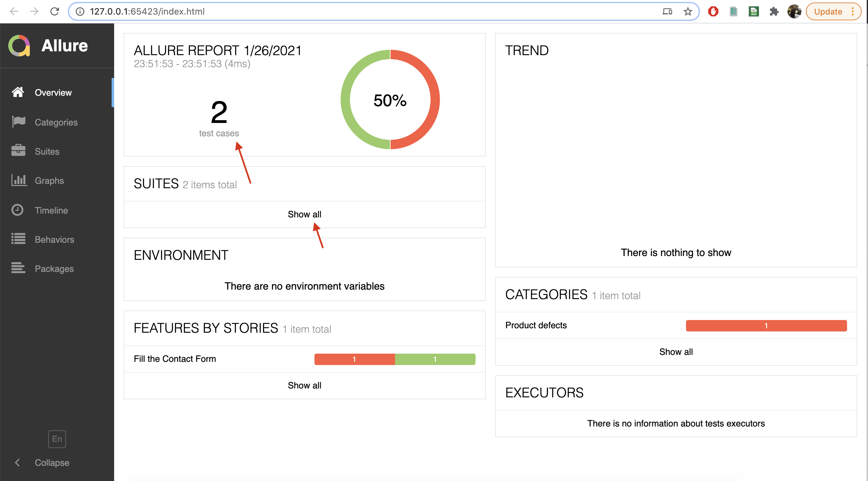
Task: Click the extensions puzzle icon
Action: tap(774, 11)
